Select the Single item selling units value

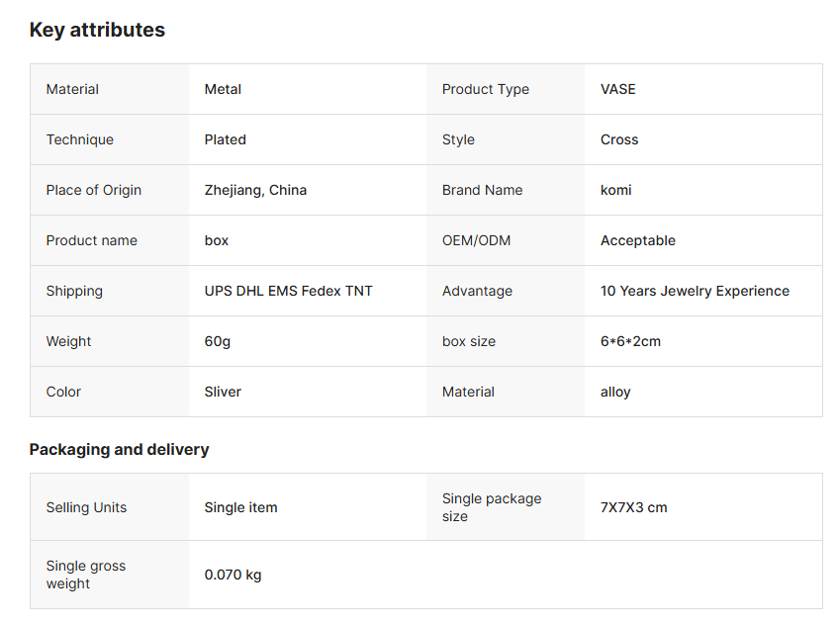[240, 507]
